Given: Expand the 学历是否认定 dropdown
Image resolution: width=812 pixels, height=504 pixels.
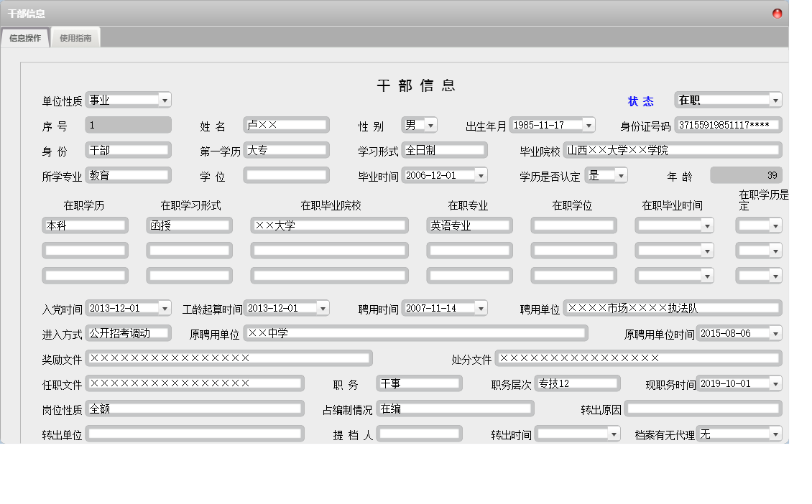Looking at the screenshot, I should tap(621, 176).
